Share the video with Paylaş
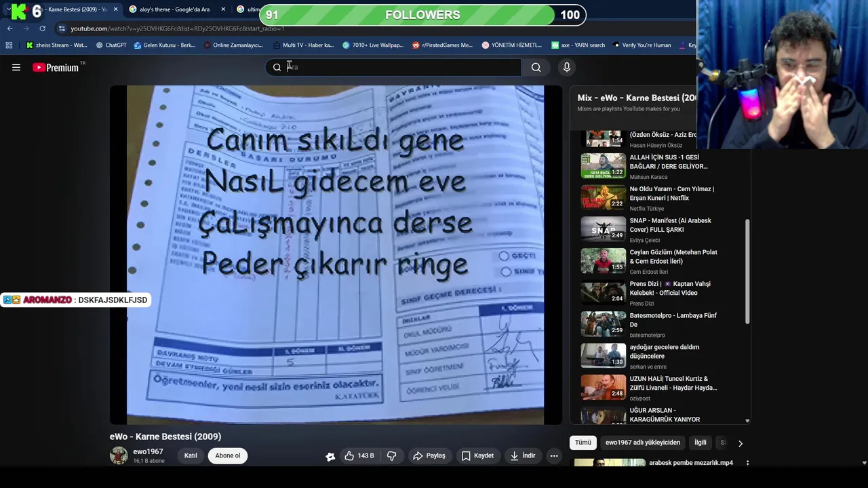This screenshot has height=488, width=868. tap(429, 455)
